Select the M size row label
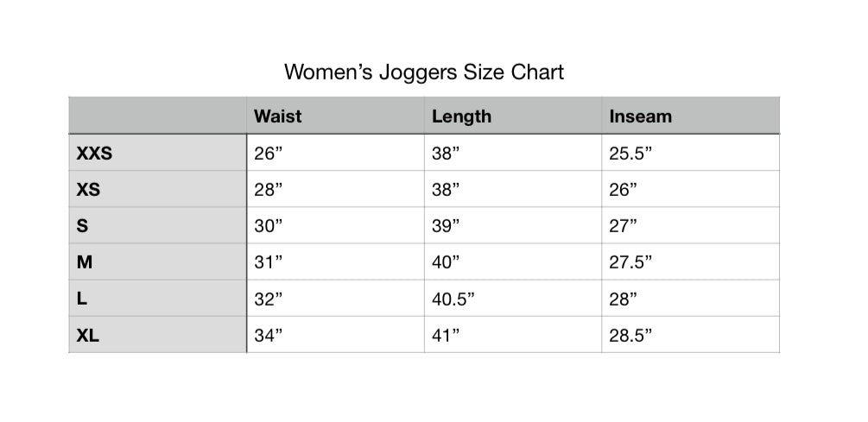The height and width of the screenshot is (422, 868). (x=85, y=262)
